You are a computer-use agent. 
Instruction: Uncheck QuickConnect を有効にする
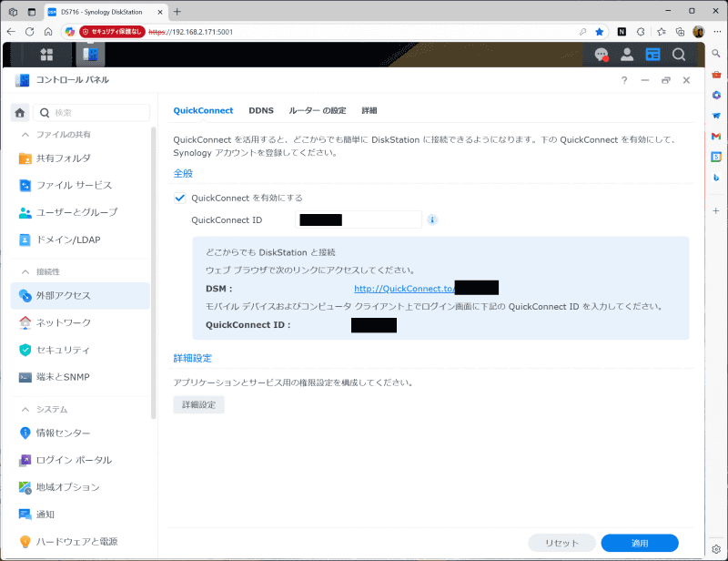pos(179,198)
